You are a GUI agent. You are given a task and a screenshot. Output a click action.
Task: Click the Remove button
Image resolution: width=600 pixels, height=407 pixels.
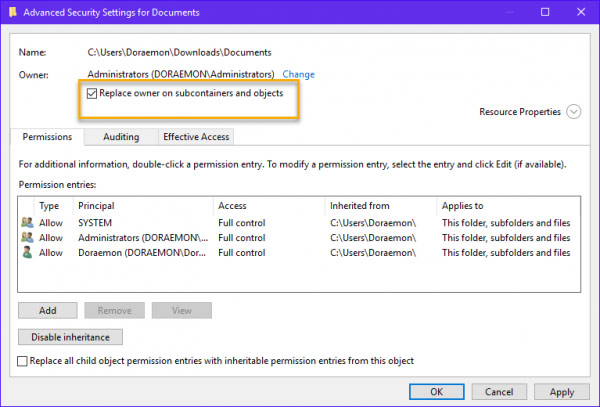pos(114,310)
